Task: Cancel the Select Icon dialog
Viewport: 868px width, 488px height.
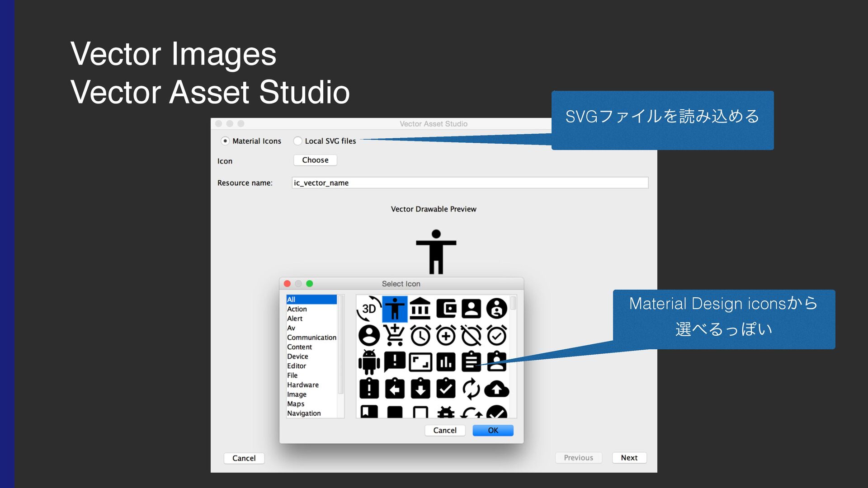Action: [445, 430]
